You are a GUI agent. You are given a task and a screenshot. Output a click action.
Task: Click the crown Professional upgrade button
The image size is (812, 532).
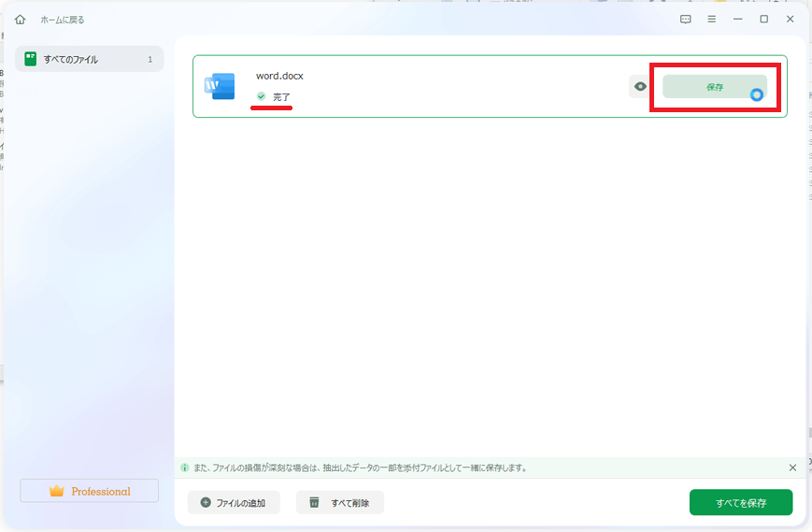[x=90, y=491]
